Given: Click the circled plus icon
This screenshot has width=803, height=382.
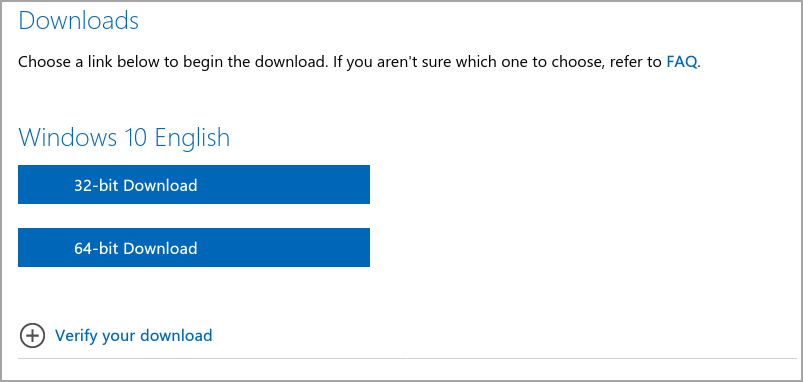Looking at the screenshot, I should pyautogui.click(x=32, y=335).
